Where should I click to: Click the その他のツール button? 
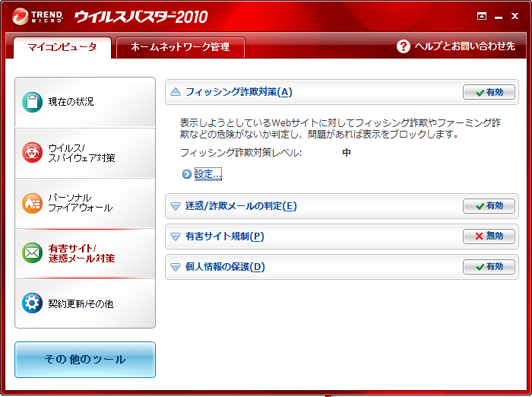click(x=85, y=359)
